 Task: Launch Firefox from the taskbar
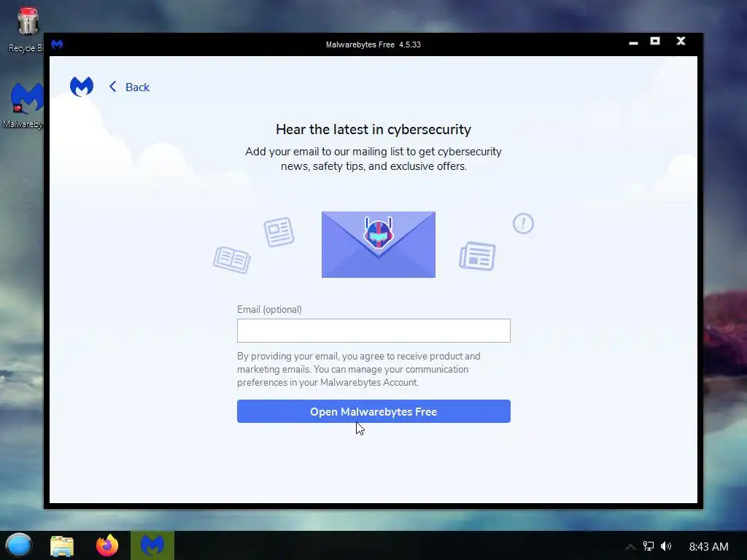coord(107,545)
